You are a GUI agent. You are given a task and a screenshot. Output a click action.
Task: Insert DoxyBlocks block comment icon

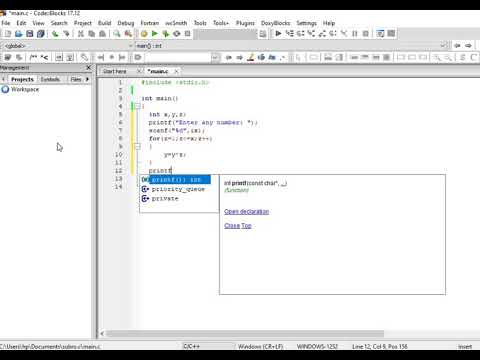click(x=33, y=57)
